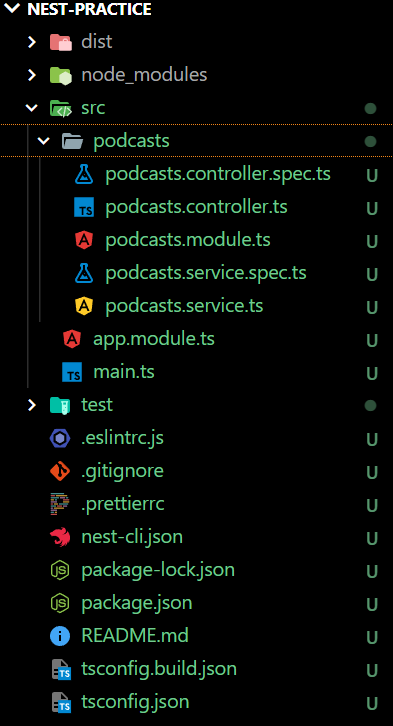Viewport: 393px width, 726px height.
Task: Open app.module.ts file
Action: [154, 339]
